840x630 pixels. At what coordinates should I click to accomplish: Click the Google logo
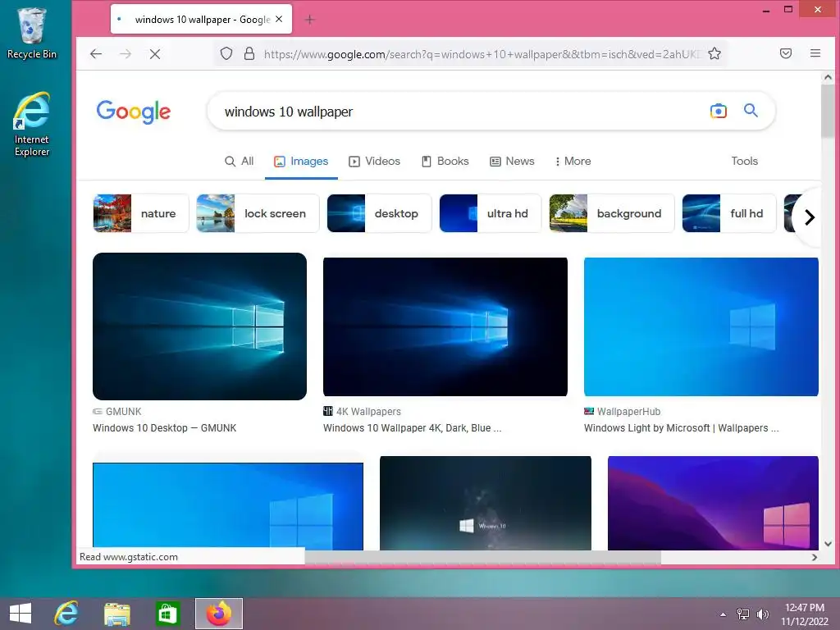point(134,112)
